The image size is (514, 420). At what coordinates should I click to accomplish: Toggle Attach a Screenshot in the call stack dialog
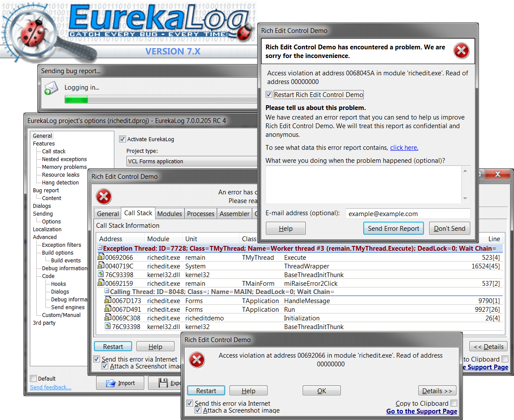click(104, 366)
